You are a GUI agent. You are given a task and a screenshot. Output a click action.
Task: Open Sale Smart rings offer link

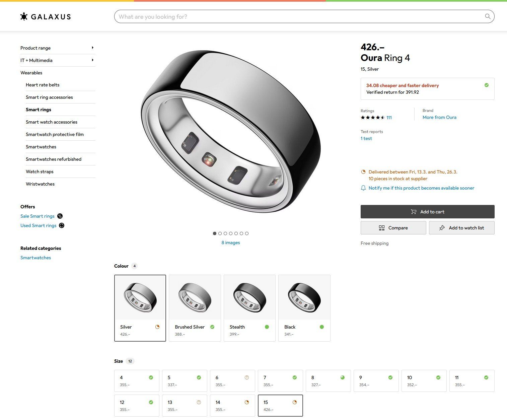[38, 216]
